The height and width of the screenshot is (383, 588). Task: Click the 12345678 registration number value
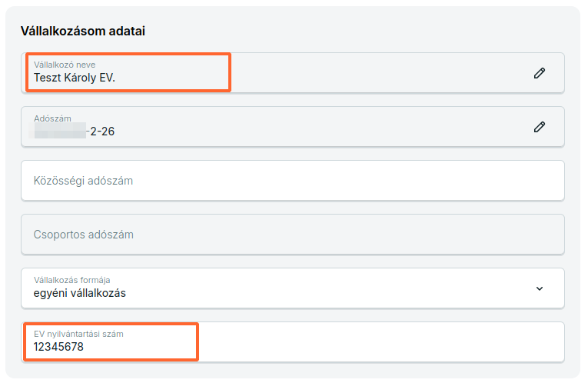click(x=58, y=347)
